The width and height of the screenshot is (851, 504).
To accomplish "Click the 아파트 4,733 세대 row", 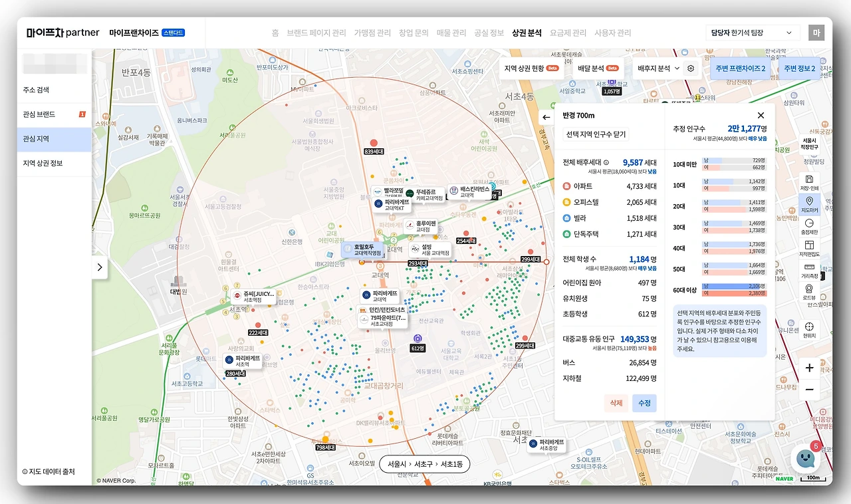I will (610, 186).
